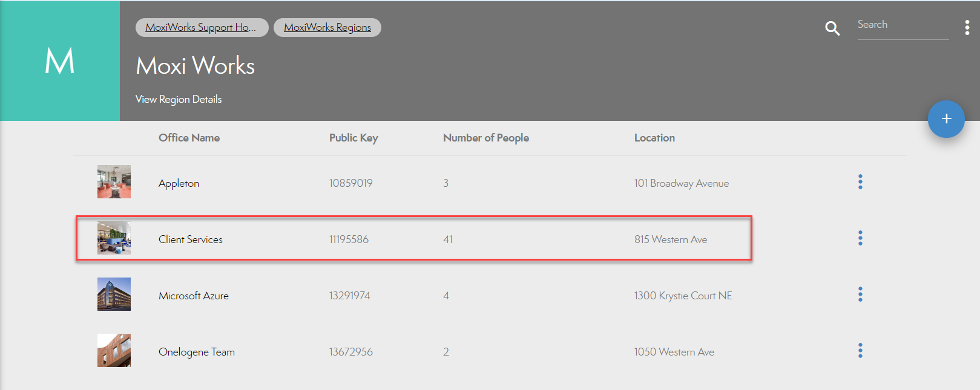Open the header three-dot options menu
Viewport: 980px width, 390px height.
click(967, 27)
